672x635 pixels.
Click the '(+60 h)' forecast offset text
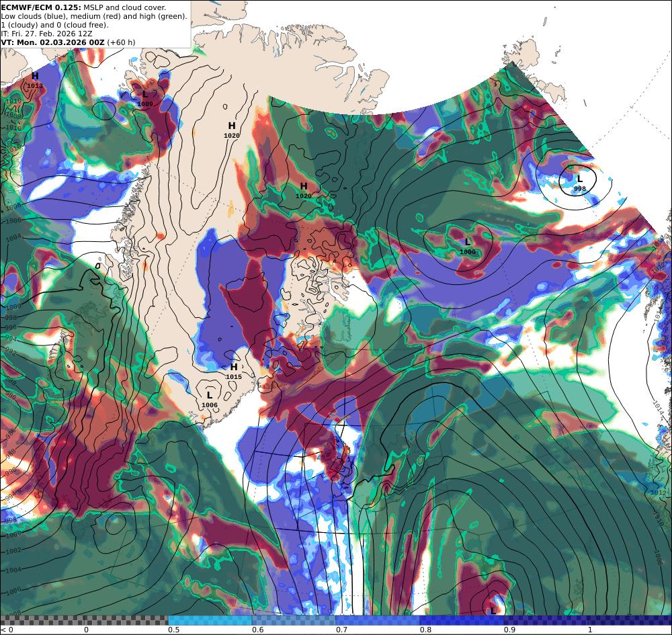pos(121,42)
